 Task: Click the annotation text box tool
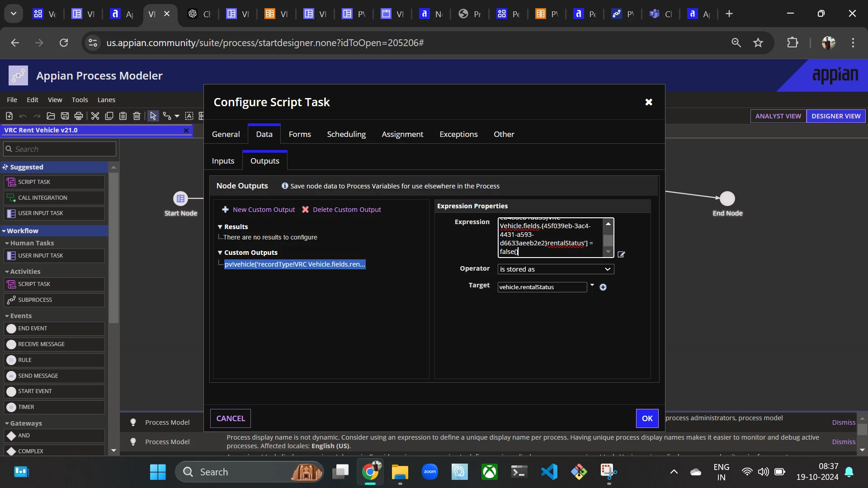tap(189, 116)
